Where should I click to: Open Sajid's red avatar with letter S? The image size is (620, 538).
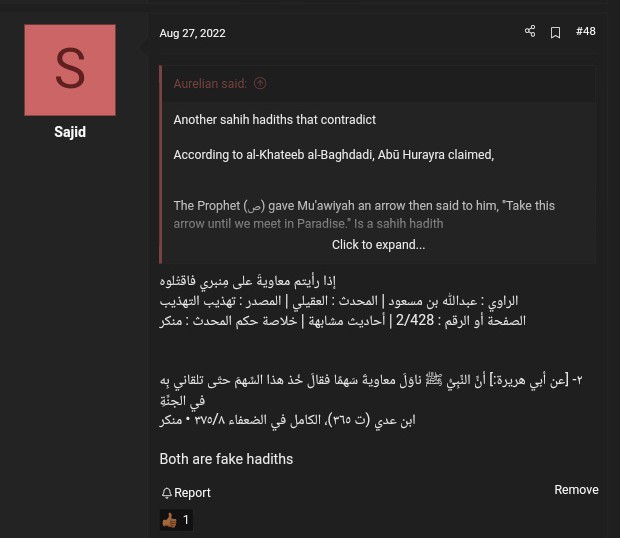pos(70,70)
